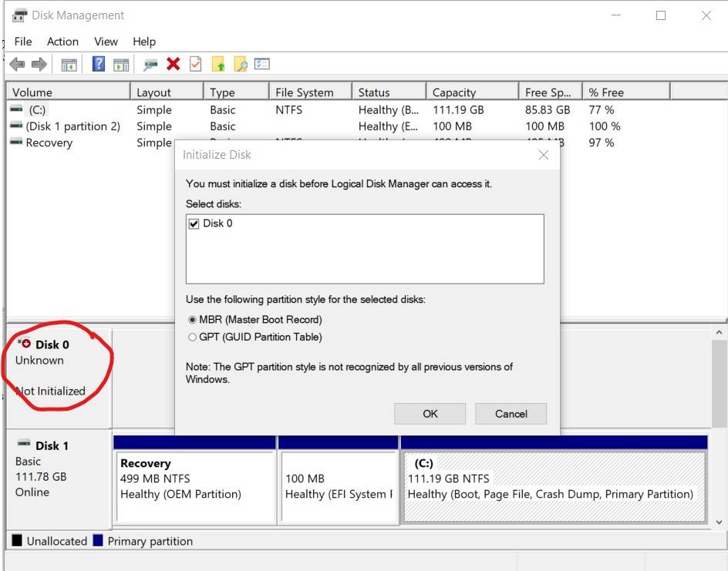Click the scroll down arrow in disk pane
728x571 pixels.
pyautogui.click(x=719, y=522)
